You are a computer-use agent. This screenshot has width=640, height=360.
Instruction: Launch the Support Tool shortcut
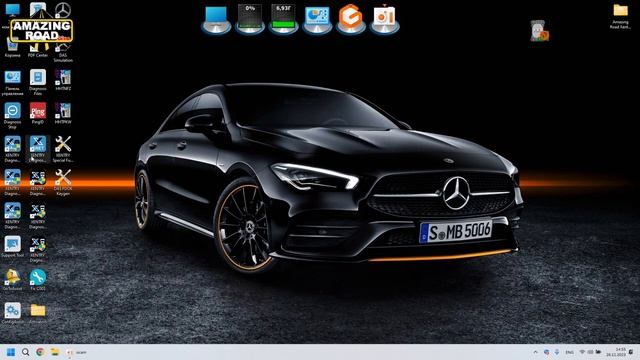pos(12,247)
